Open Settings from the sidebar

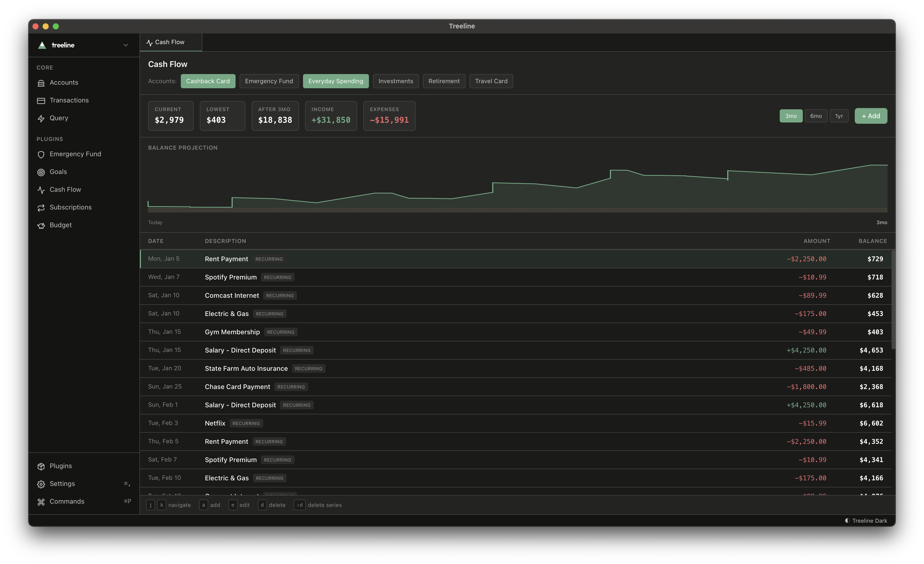[62, 484]
